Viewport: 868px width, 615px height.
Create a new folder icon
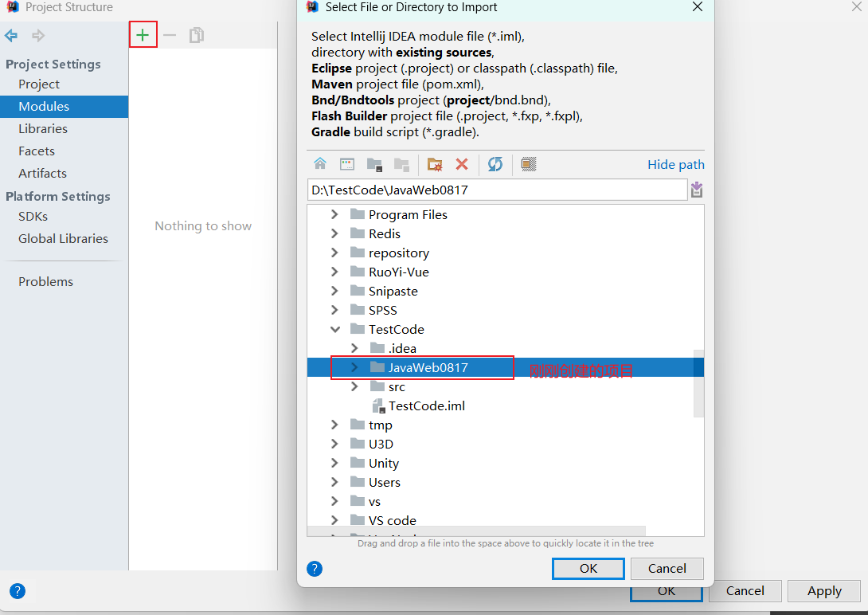(435, 164)
